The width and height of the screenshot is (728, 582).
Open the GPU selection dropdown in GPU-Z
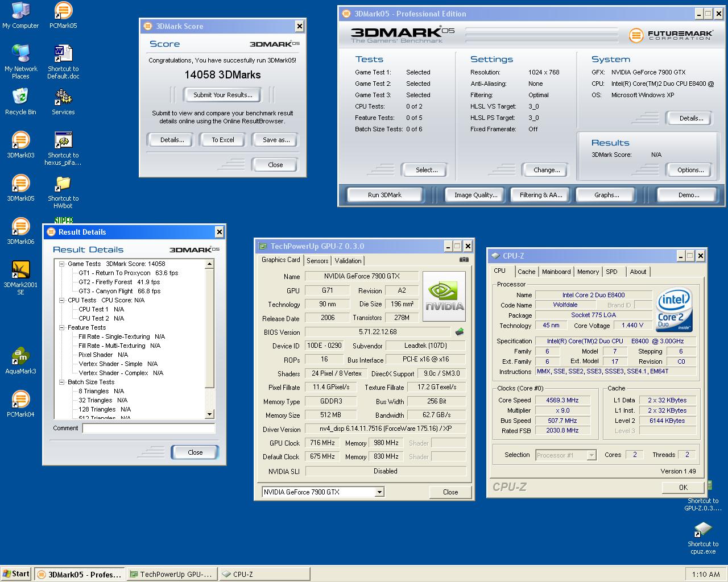[x=379, y=492]
